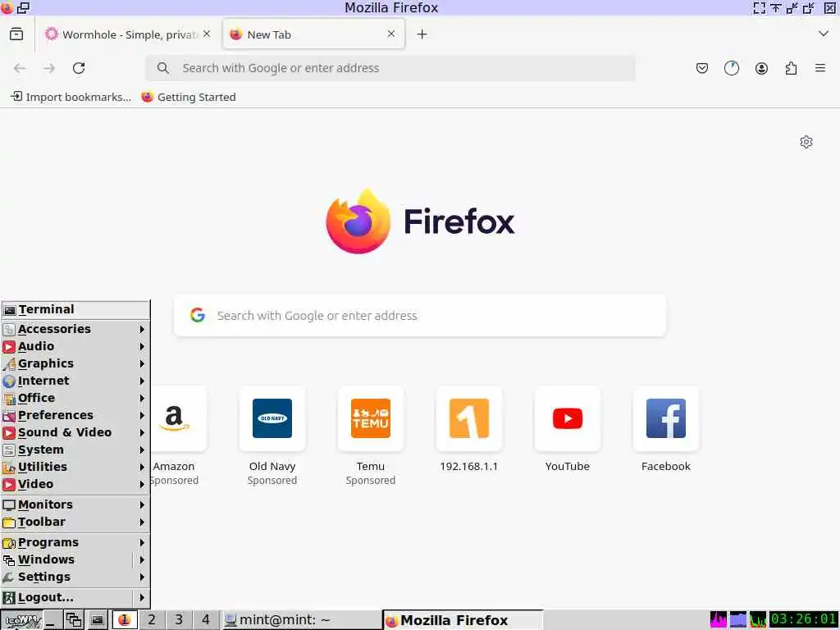Viewport: 840px width, 630px height.
Task: Click show desktop taskbar icon
Action: pyautogui.click(x=52, y=620)
